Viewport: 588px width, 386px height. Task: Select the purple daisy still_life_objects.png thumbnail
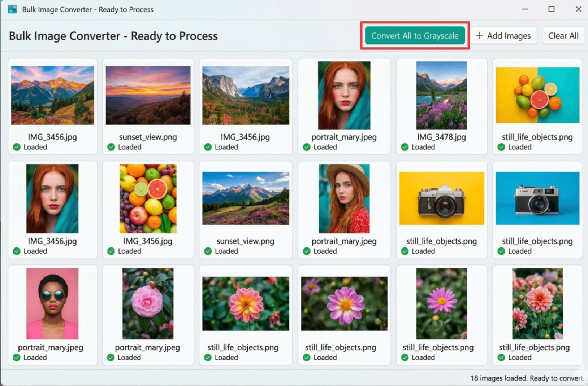[441, 303]
